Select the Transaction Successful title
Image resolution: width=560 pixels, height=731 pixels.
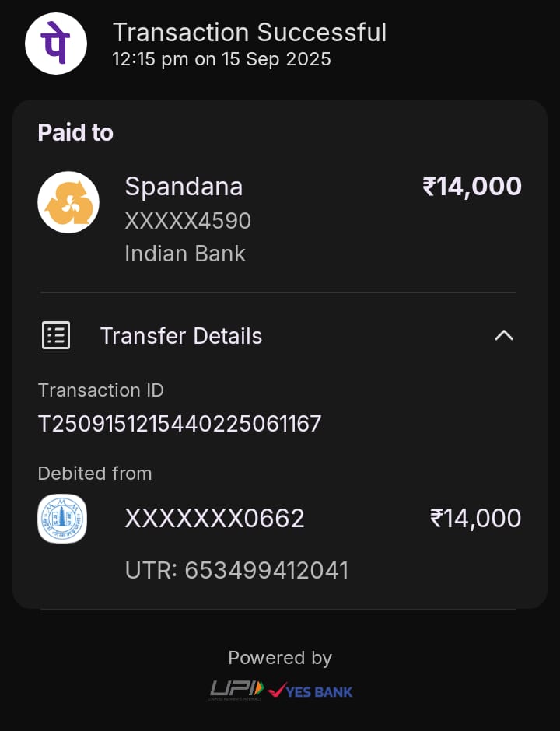pyautogui.click(x=250, y=33)
